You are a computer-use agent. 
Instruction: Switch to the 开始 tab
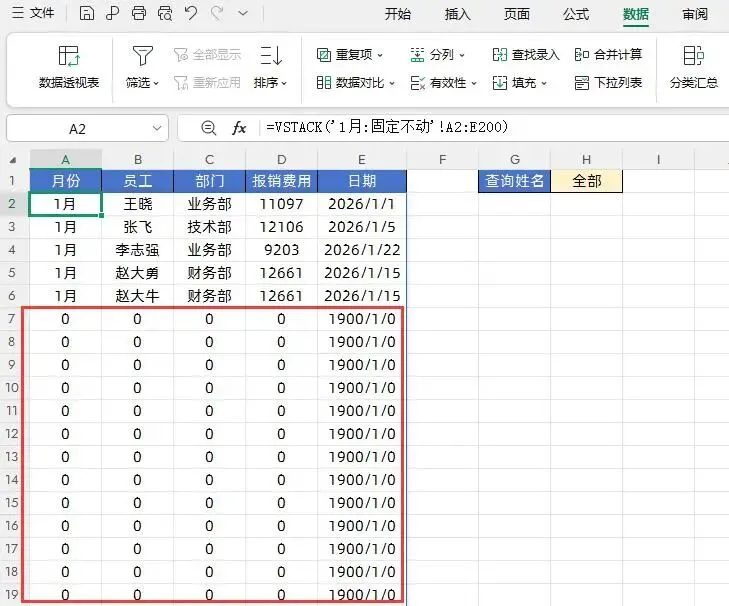pyautogui.click(x=398, y=14)
